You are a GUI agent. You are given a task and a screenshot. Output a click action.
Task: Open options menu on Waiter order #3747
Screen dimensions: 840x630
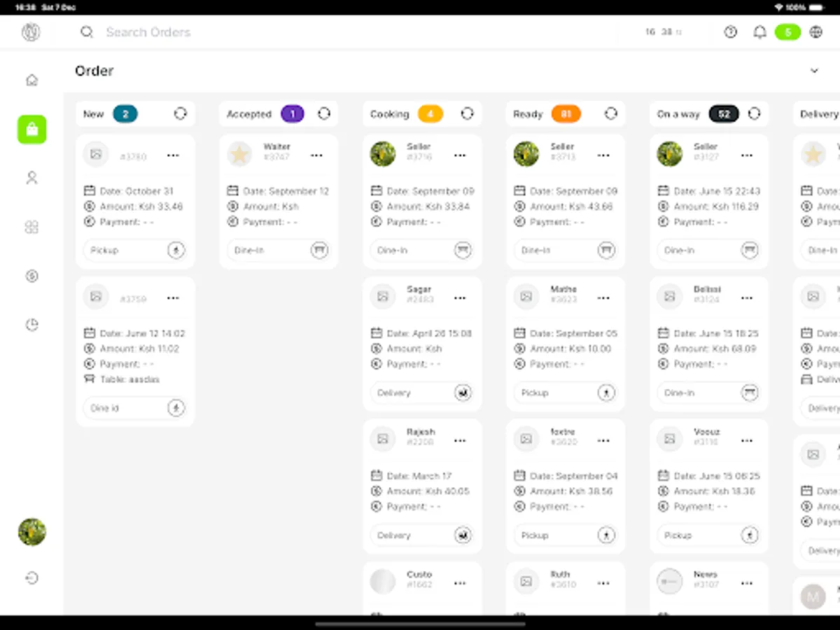[316, 155]
